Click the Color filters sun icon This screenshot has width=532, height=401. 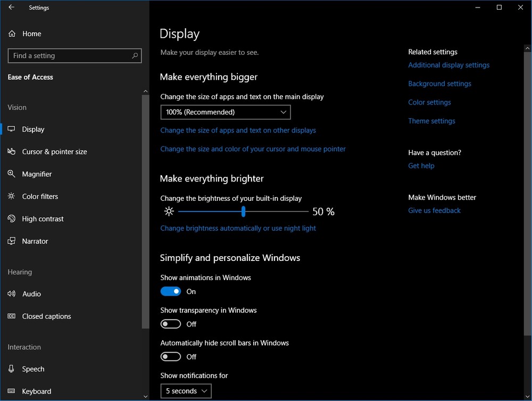[12, 197]
